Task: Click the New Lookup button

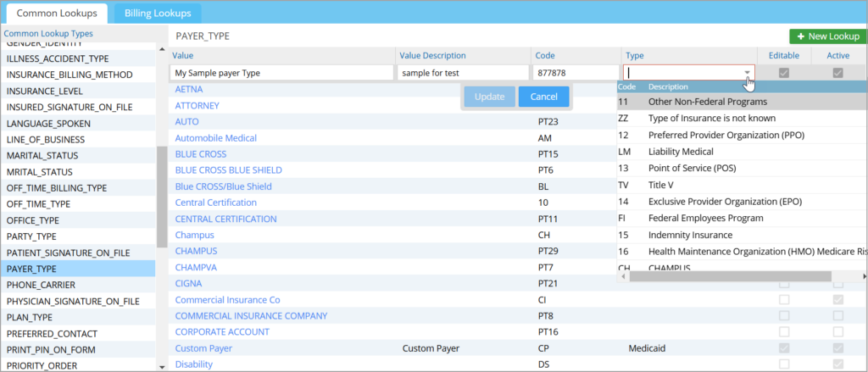Action: click(827, 36)
